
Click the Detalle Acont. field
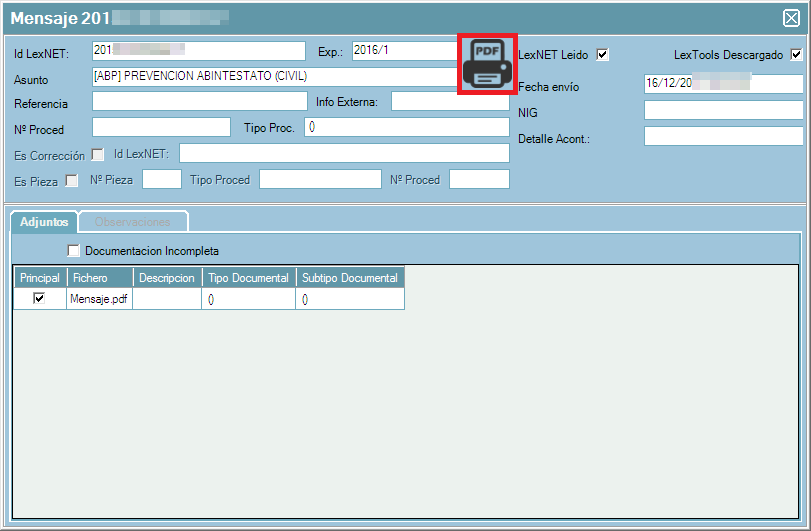coord(723,136)
